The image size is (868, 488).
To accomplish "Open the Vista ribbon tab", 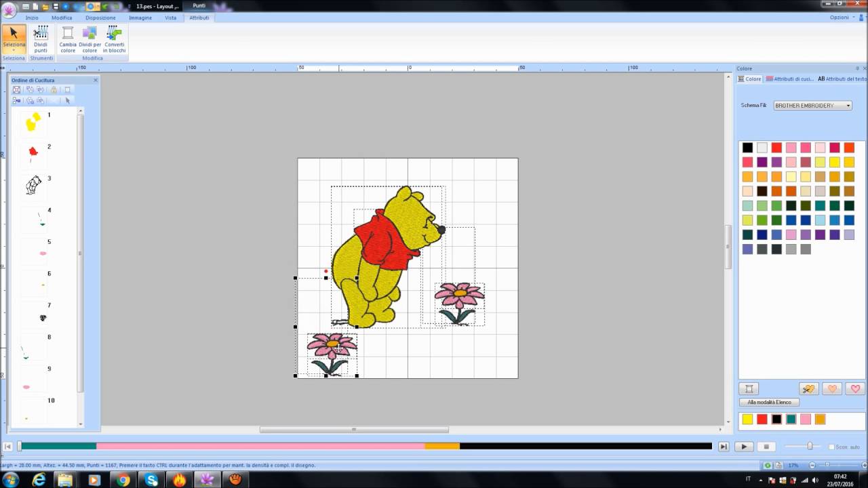I will pos(170,18).
